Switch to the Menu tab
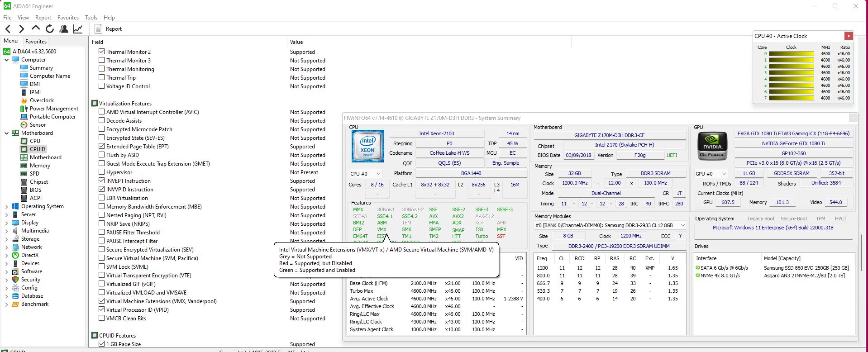This screenshot has width=868, height=352. 11,41
